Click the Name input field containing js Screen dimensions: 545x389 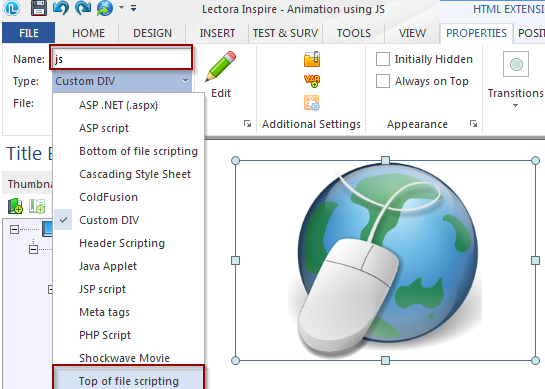click(121, 58)
